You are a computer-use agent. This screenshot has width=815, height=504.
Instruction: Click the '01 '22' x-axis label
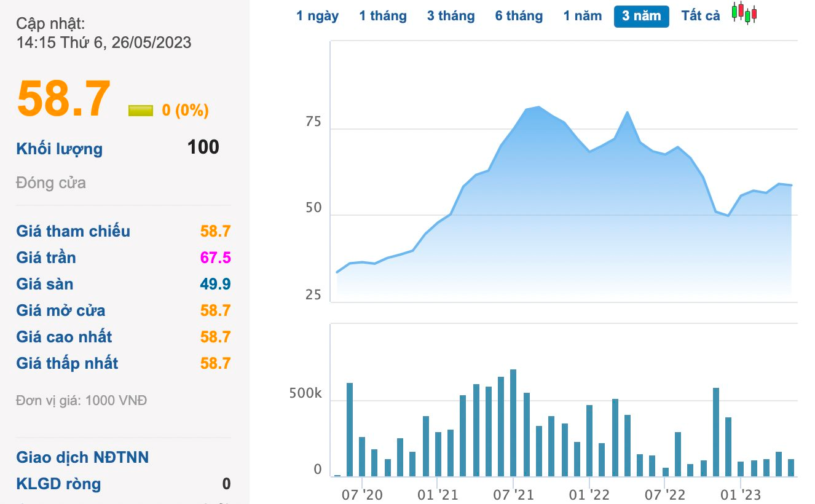pyautogui.click(x=589, y=495)
